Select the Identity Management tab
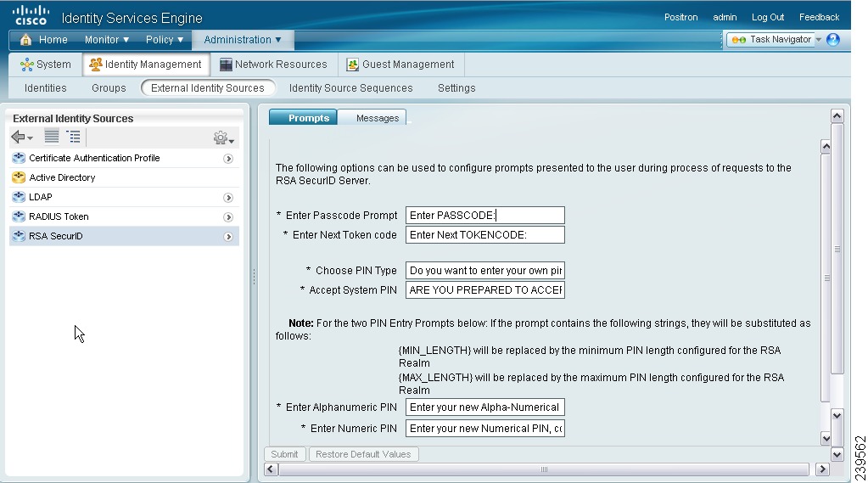The width and height of the screenshot is (868, 483). coord(146,65)
